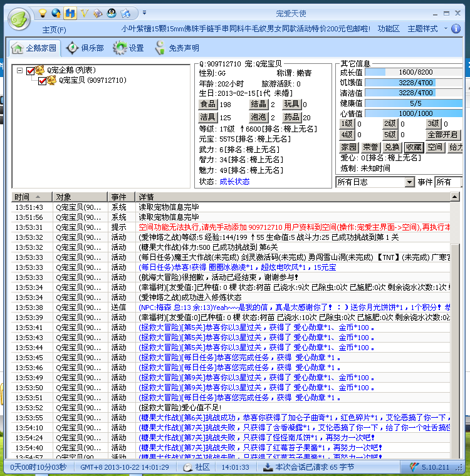Image resolution: width=470 pixels, height=476 pixels.
Task: Uncheck the Q宠宝贝 (909712710) checkbox
Action: (42, 81)
